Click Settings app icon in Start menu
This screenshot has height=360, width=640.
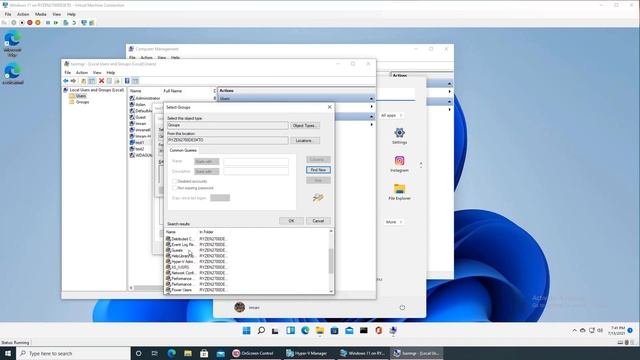[x=399, y=133]
